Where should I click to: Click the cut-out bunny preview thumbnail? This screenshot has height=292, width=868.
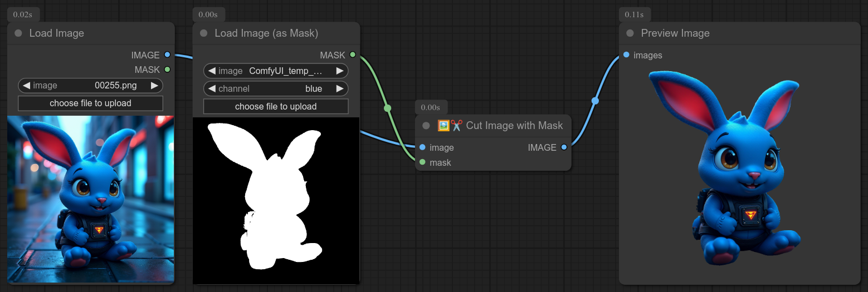[x=740, y=167]
